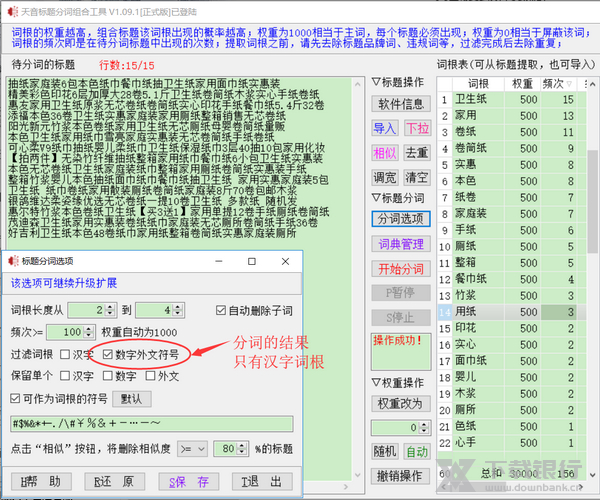
Task: Click the 软件信息 button
Action: (x=401, y=104)
